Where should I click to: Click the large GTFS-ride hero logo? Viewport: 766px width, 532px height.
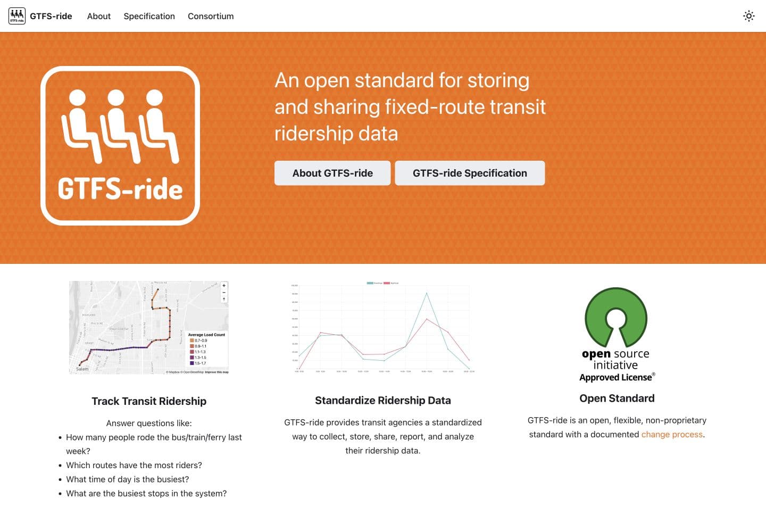(x=120, y=146)
